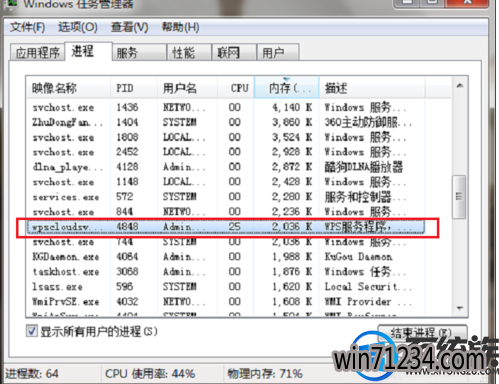Click the scrollbar down arrow
The width and height of the screenshot is (499, 384).
tap(460, 308)
